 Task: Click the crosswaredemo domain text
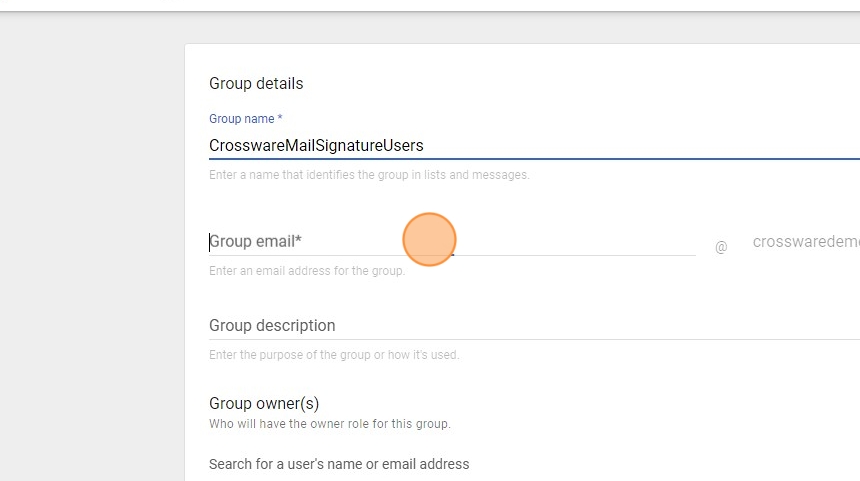pyautogui.click(x=805, y=242)
